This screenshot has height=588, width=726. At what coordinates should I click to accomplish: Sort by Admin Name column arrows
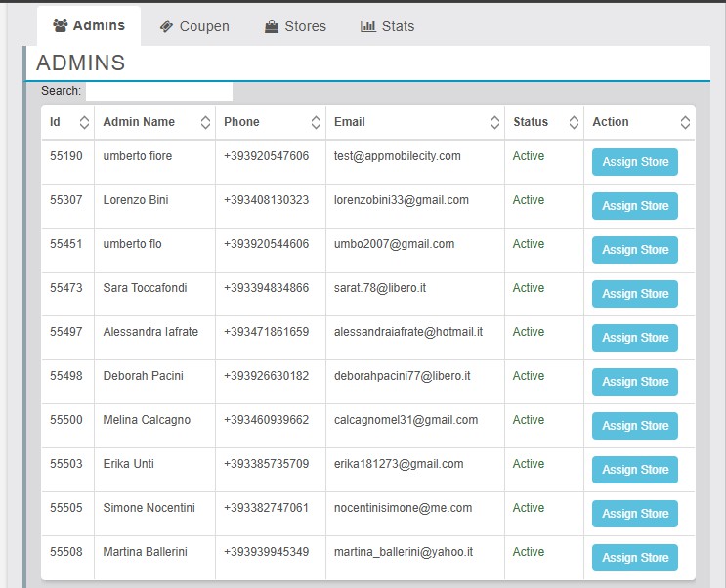tap(205, 122)
